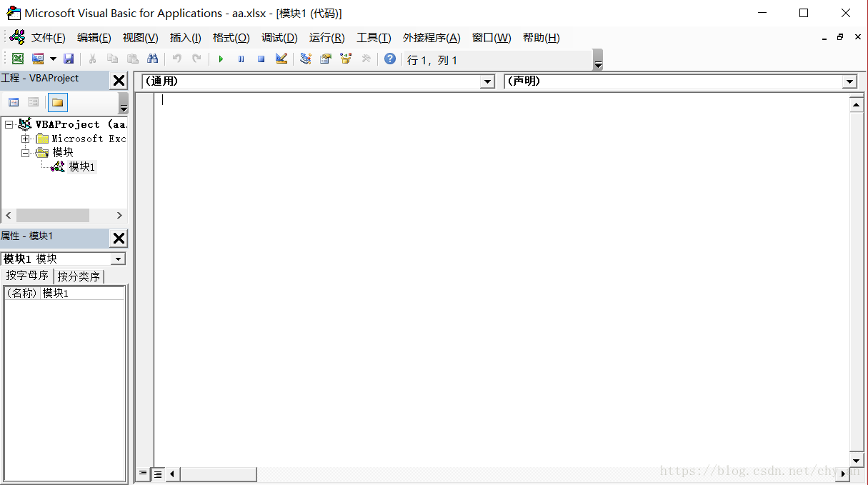Viewport: 868px width, 485px height.
Task: Toggle Procedure View button at bottom
Action: point(143,473)
